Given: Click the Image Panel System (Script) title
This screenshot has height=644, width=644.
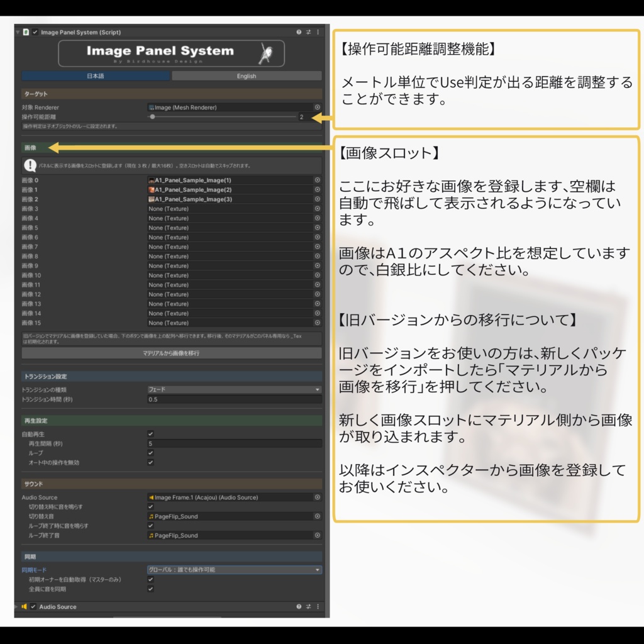Looking at the screenshot, I should pos(81,32).
